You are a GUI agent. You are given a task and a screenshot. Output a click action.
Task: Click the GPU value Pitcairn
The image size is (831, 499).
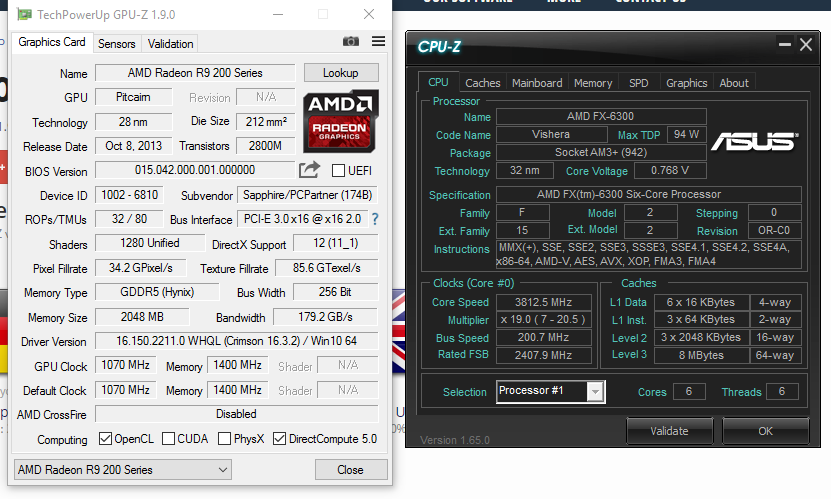[134, 97]
